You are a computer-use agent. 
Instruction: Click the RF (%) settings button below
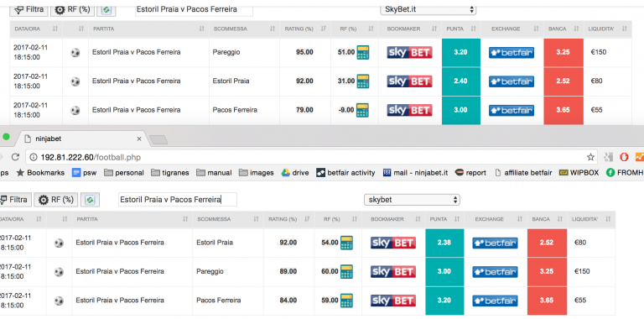click(56, 200)
